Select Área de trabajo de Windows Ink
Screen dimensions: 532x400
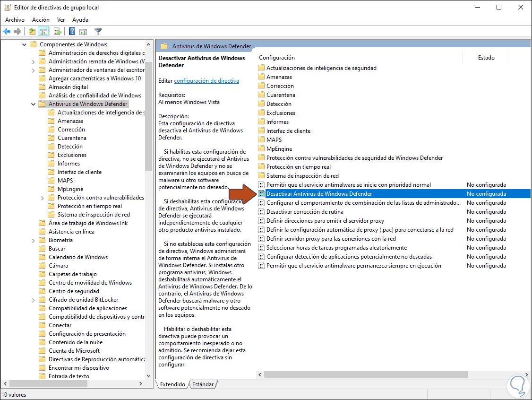click(88, 223)
